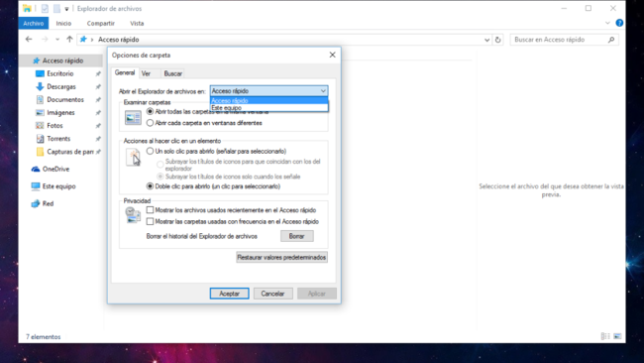Viewport: 644px width, 363px height.
Task: Open Capturas de pantalla folder icon
Action: (40, 152)
